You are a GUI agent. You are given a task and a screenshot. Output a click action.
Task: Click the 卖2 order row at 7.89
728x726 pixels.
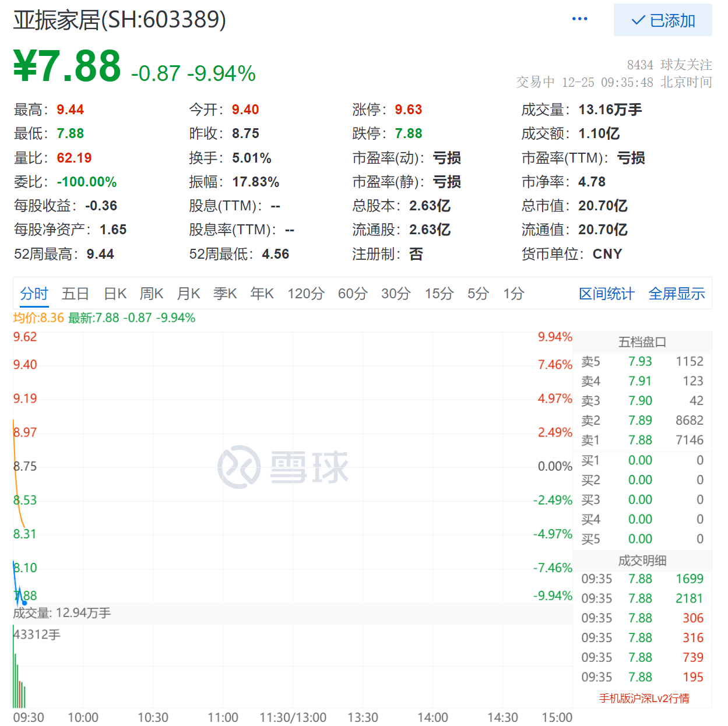642,420
